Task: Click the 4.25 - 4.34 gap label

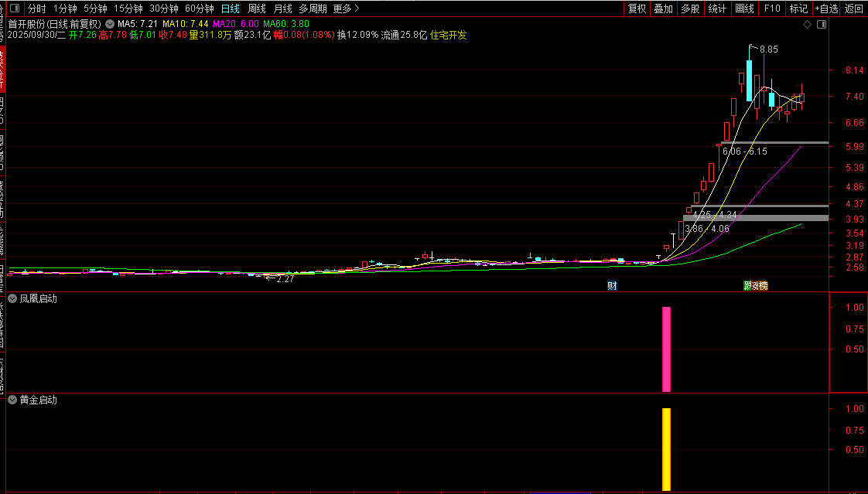Action: point(715,215)
